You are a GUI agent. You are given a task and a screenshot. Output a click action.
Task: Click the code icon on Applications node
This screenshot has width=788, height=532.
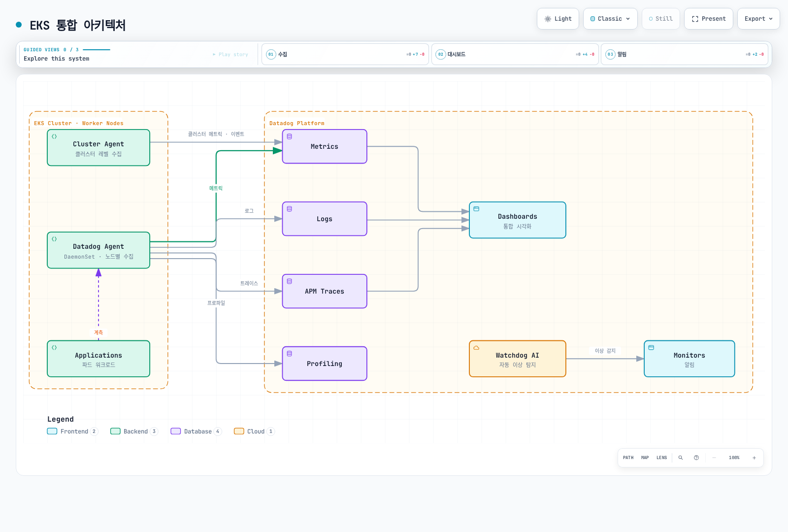54,347
